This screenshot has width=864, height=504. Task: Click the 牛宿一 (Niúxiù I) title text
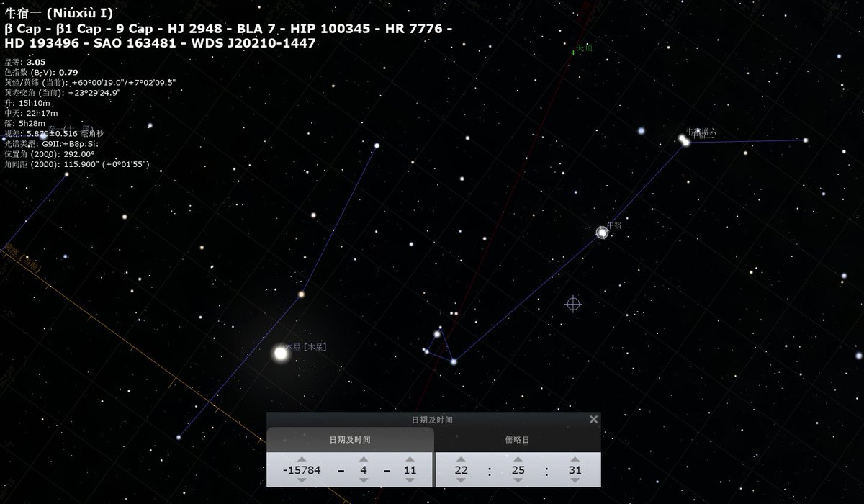coord(58,14)
